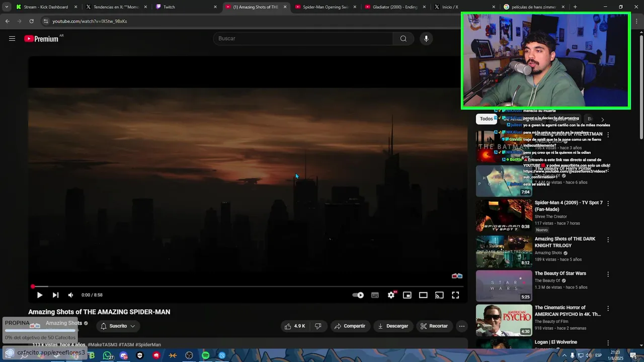Like the video with thumbs up
Screen dimensions: 644x362
(295, 326)
